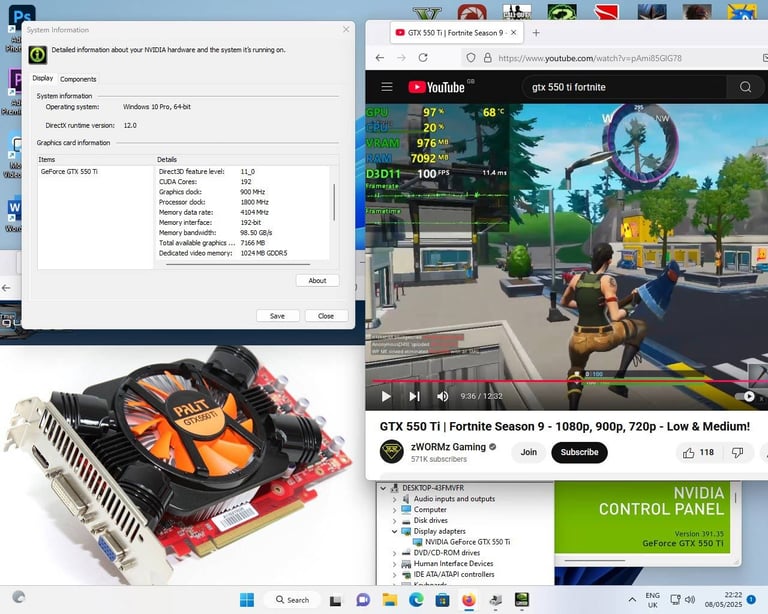Click the YouTube search field
Viewport: 768px width, 614px height.
pyautogui.click(x=624, y=87)
